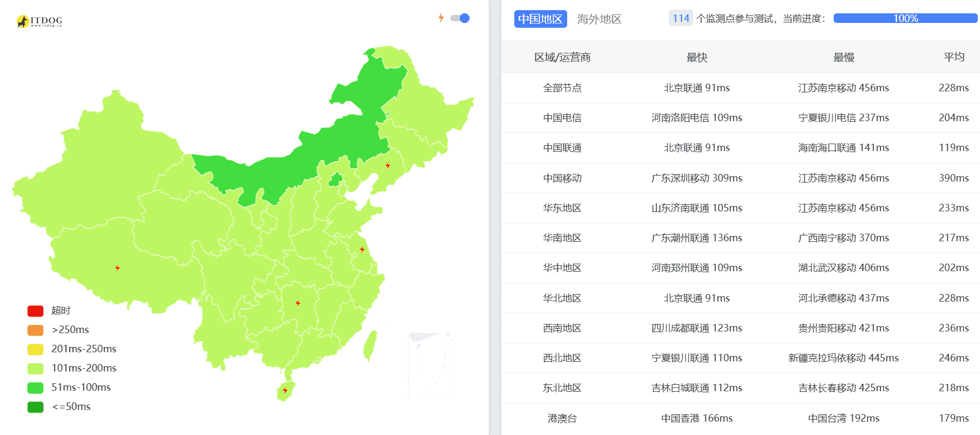Select the 中国地区 tab
This screenshot has width=980, height=435.
coord(540,19)
